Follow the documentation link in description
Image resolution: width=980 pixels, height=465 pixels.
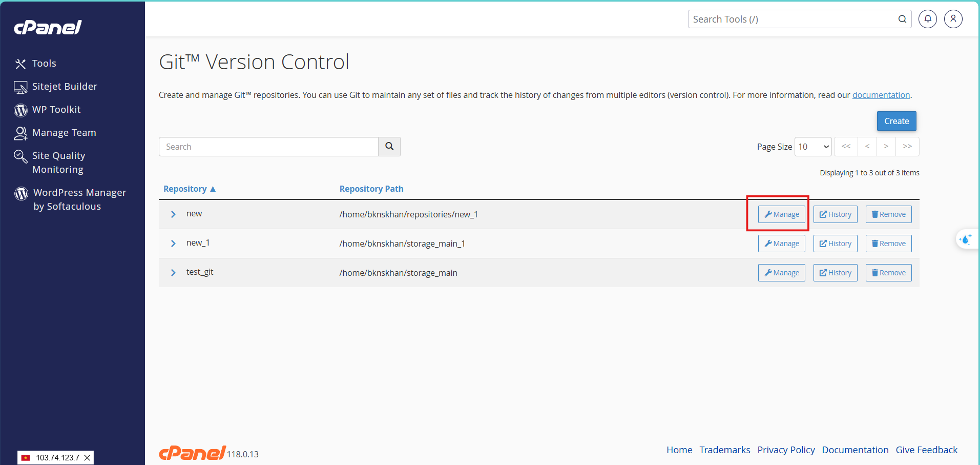click(x=881, y=95)
